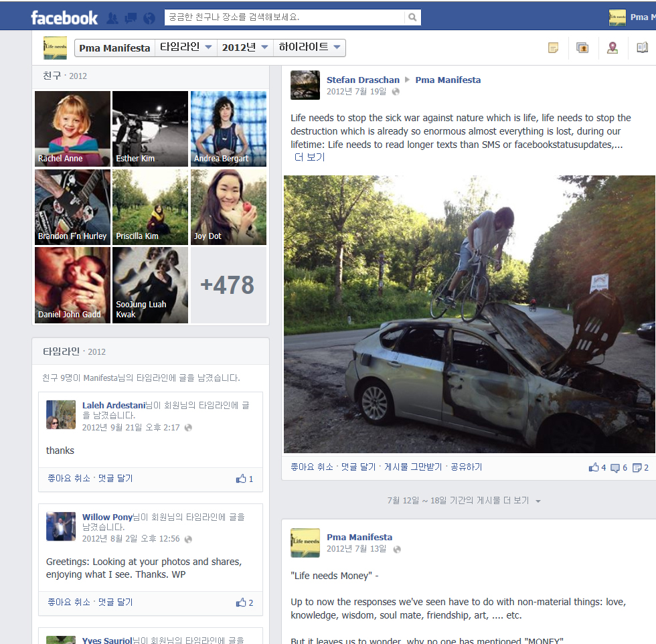The width and height of the screenshot is (656, 644).
Task: Click the like thumb on Willow Pony's post
Action: point(241,602)
